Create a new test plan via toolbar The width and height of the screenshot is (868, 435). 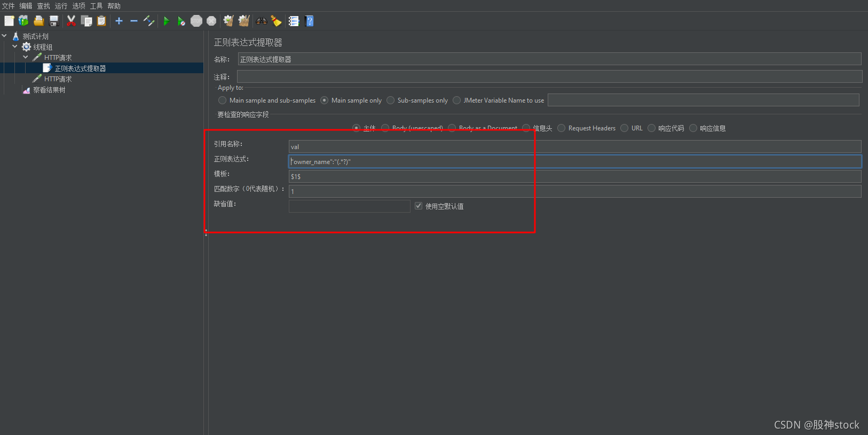click(x=9, y=21)
